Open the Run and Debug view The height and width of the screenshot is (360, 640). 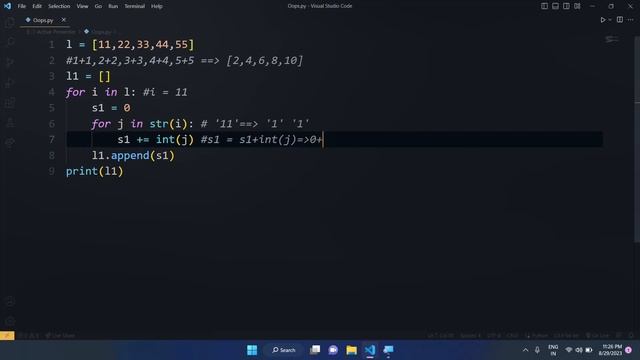(x=10, y=82)
